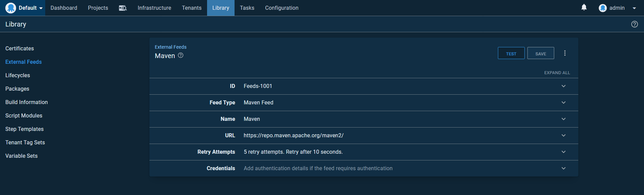Click the admin user avatar
This screenshot has height=195, width=644.
602,8
